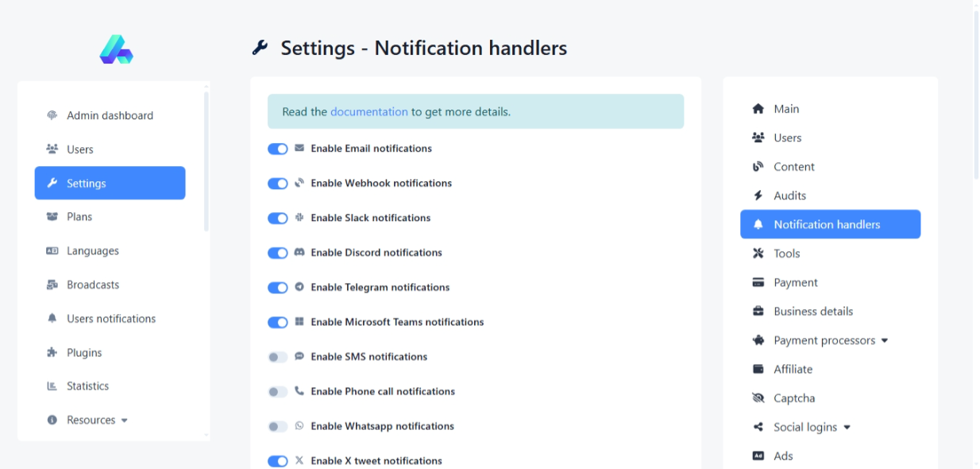Switch to Business details settings section
This screenshot has width=980, height=469.
(x=813, y=312)
